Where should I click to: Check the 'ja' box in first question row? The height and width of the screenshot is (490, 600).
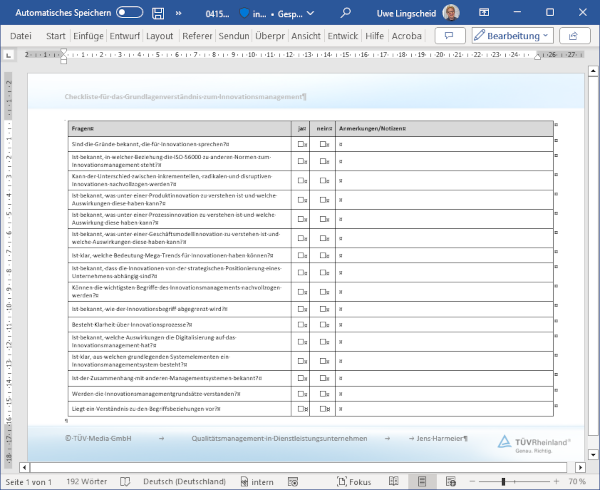pyautogui.click(x=300, y=145)
